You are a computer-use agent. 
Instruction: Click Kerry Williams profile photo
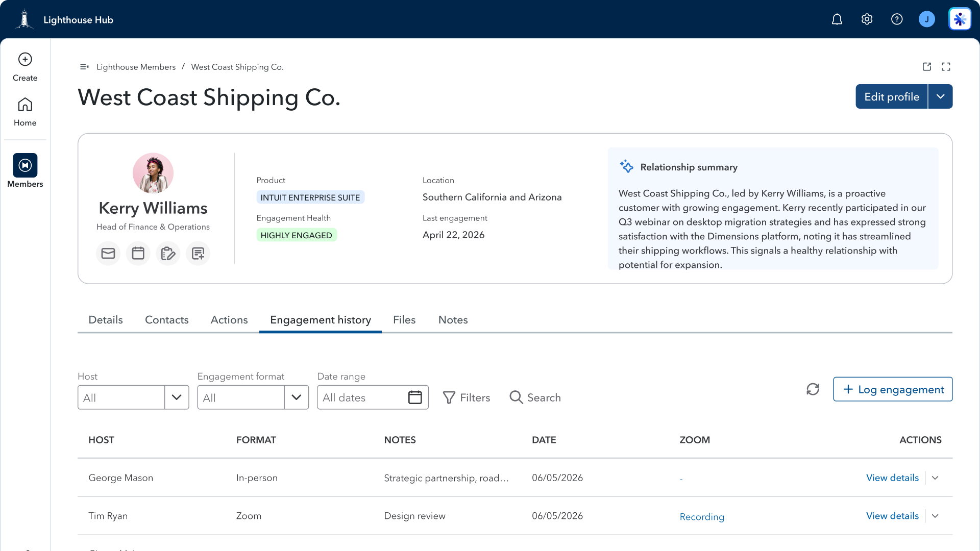click(153, 173)
